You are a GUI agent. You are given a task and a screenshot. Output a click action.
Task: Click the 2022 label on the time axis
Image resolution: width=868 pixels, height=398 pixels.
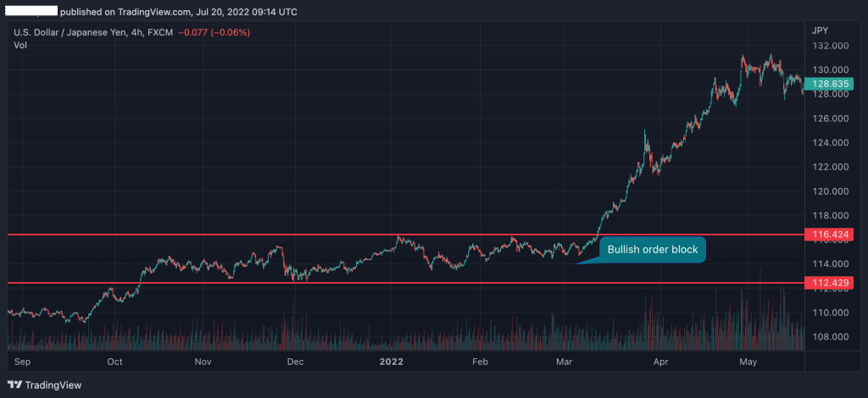click(392, 362)
